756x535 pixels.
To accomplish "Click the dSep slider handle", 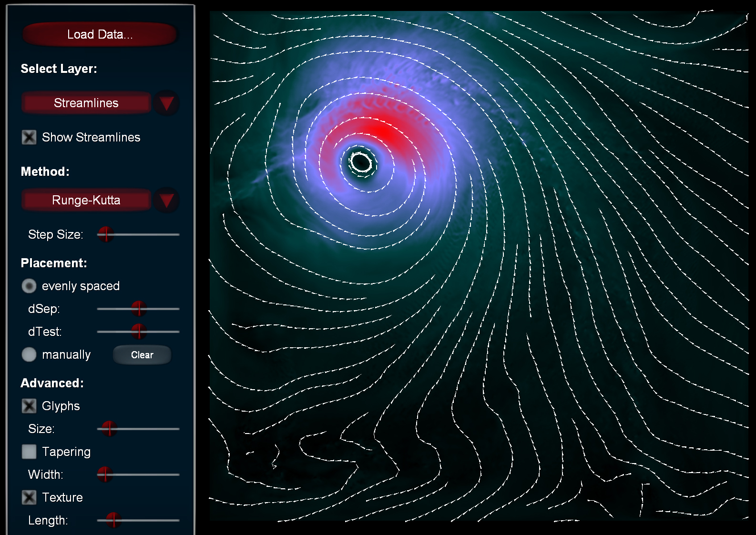I will (139, 309).
